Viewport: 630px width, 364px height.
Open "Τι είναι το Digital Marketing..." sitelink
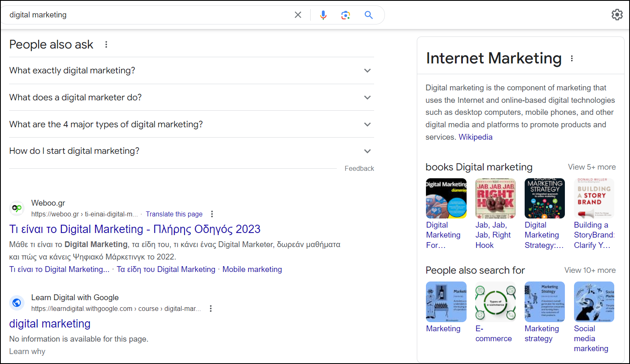coord(59,269)
